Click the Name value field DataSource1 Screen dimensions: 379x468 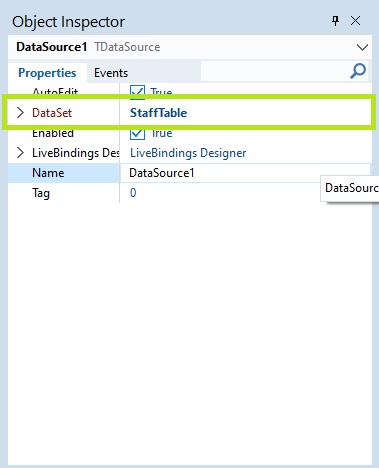tap(245, 173)
